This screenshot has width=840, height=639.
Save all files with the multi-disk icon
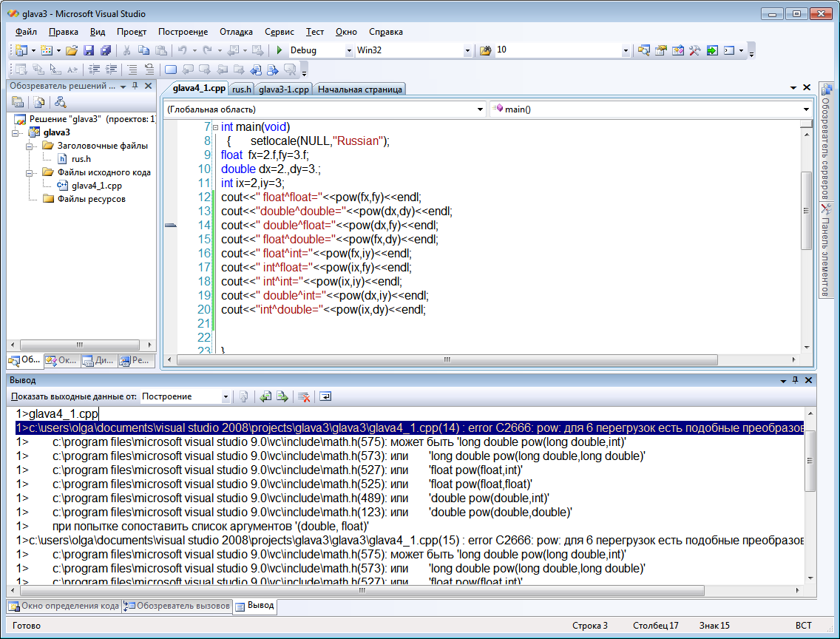(x=106, y=50)
